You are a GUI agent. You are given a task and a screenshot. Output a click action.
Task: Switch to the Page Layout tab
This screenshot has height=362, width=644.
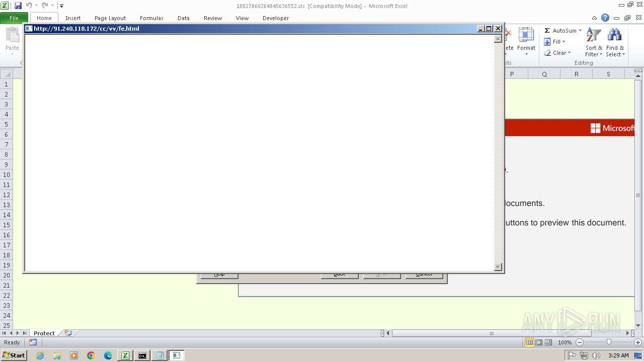coord(110,18)
